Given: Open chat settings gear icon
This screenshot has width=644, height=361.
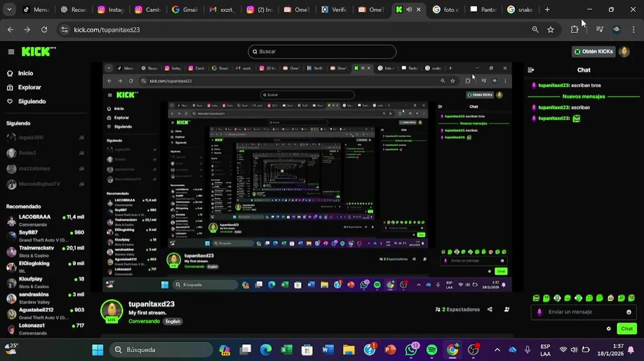Looking at the screenshot, I should coord(609,329).
